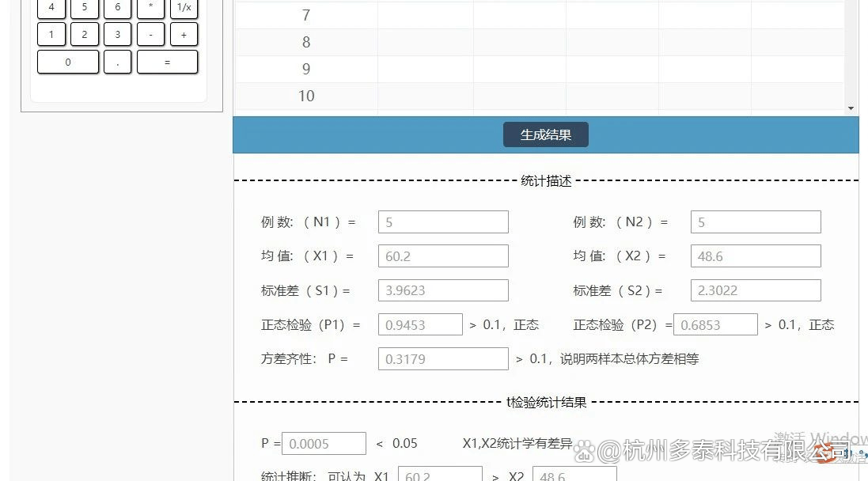Click the t检验统计结果 section heading
The width and height of the screenshot is (868, 481).
(x=547, y=403)
